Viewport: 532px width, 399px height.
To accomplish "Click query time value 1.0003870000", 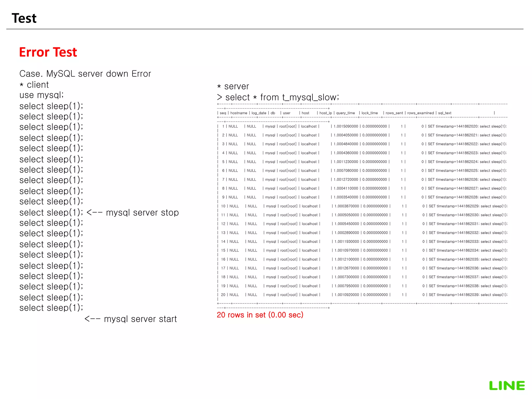I will (x=347, y=206).
